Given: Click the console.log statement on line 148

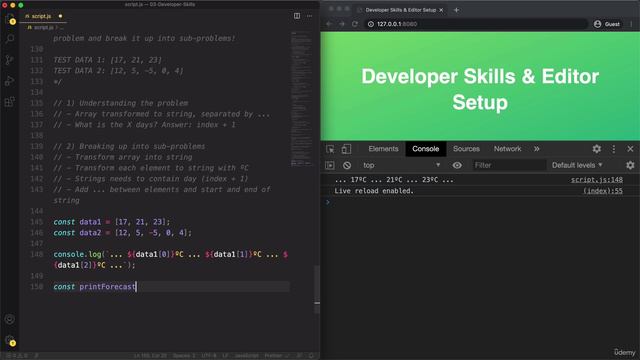Looking at the screenshot, I should coord(171,260).
